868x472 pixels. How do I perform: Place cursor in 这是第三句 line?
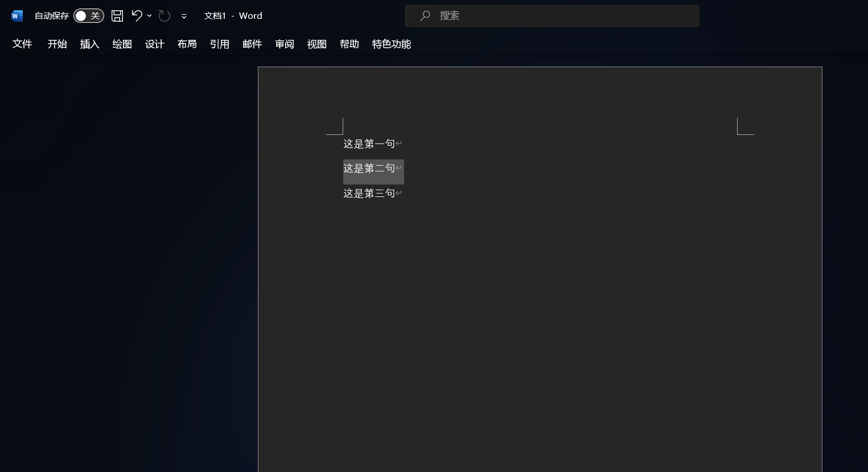[369, 194]
